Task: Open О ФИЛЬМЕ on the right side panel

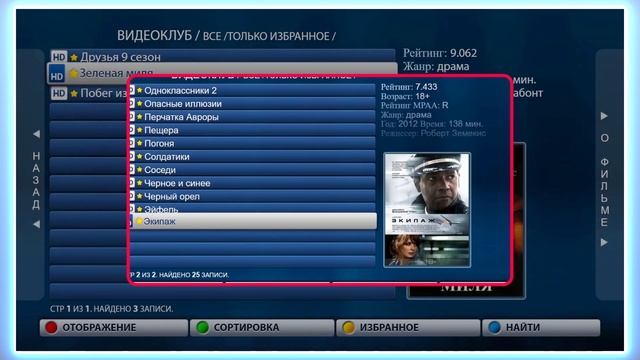Action: point(604,180)
